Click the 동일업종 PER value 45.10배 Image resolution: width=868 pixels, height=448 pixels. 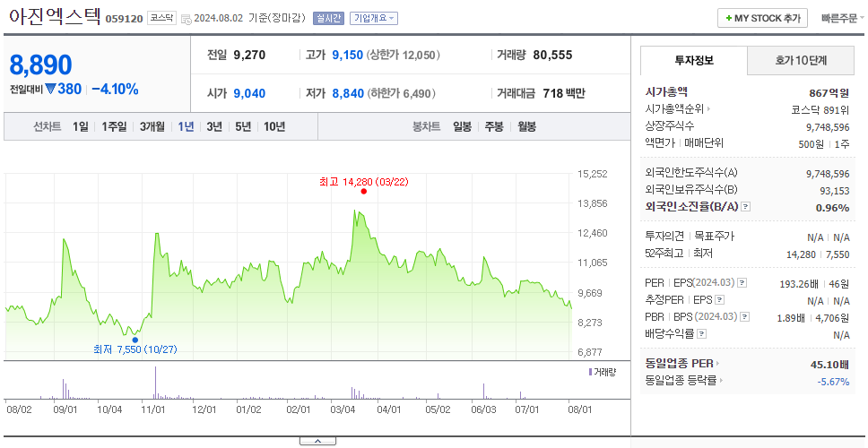829,365
